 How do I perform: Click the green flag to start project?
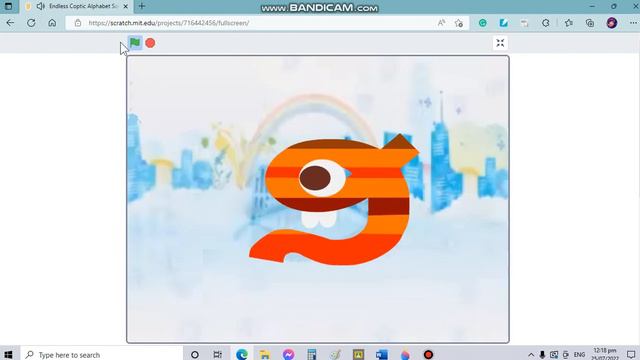[135, 42]
